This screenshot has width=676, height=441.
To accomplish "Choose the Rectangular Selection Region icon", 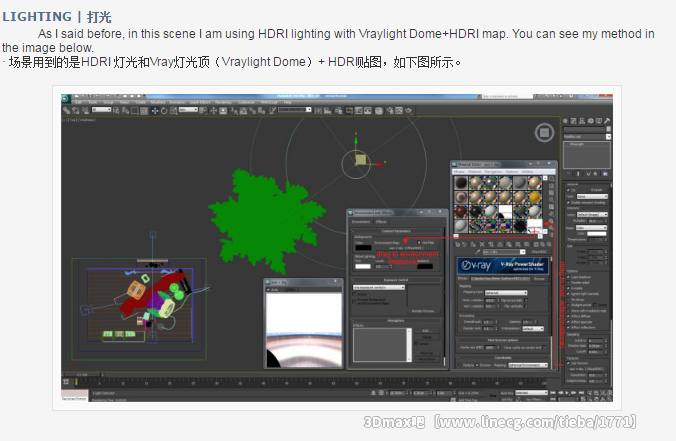I will pos(135,110).
